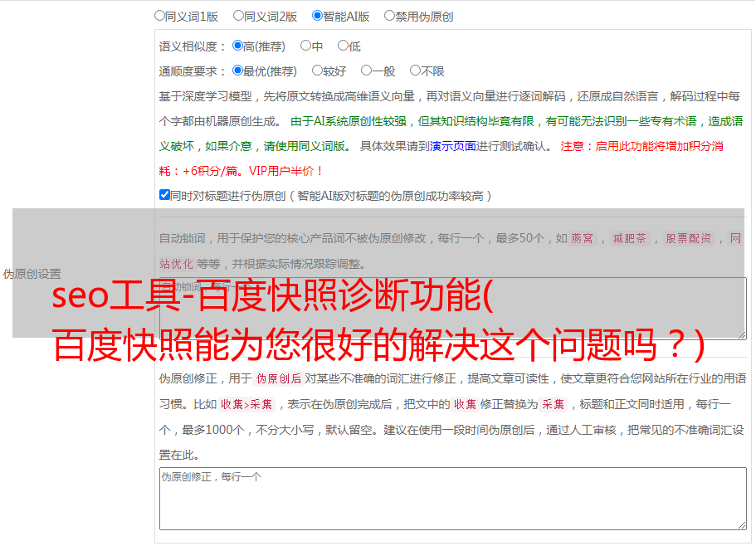Set 通顺度要求 to 较好

click(x=317, y=71)
